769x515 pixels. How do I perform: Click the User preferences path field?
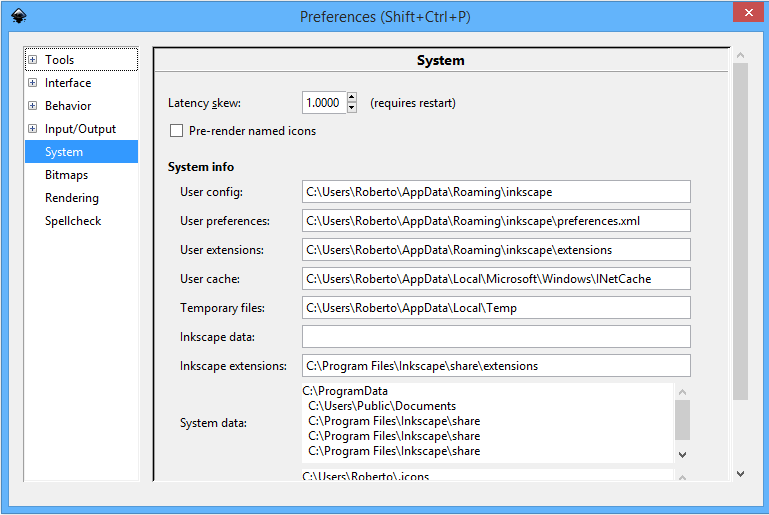pyautogui.click(x=496, y=221)
